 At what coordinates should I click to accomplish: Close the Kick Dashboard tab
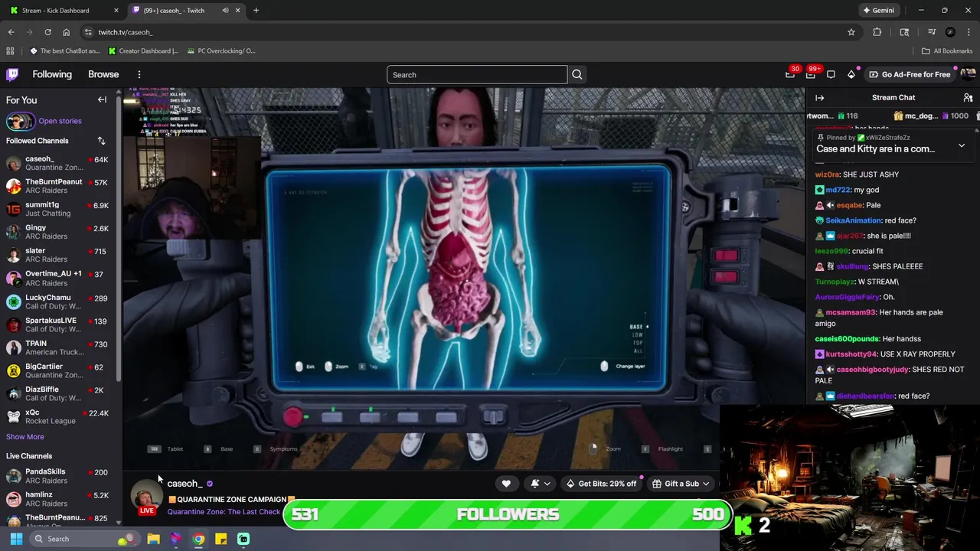pos(116,11)
